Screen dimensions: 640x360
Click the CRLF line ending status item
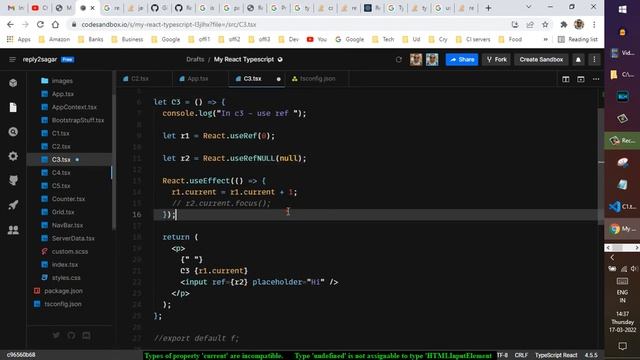[521, 355]
